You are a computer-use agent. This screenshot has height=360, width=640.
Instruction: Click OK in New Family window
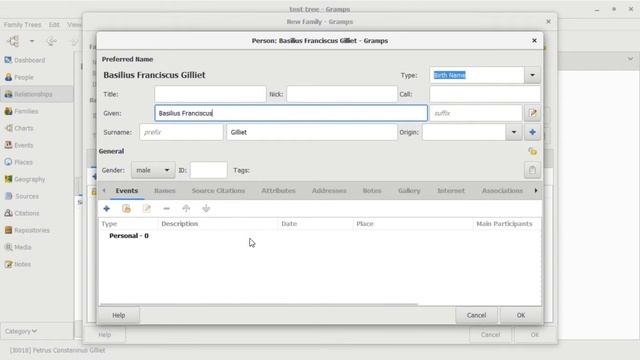pos(535,335)
